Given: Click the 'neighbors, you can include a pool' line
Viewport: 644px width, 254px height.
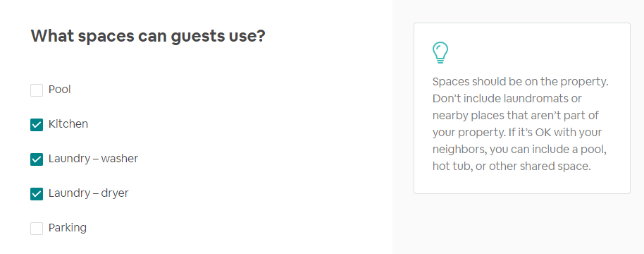Looking at the screenshot, I should coord(519,150).
